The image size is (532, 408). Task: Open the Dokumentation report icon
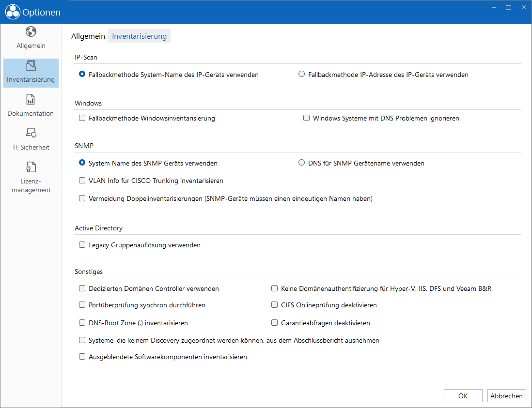pos(31,99)
